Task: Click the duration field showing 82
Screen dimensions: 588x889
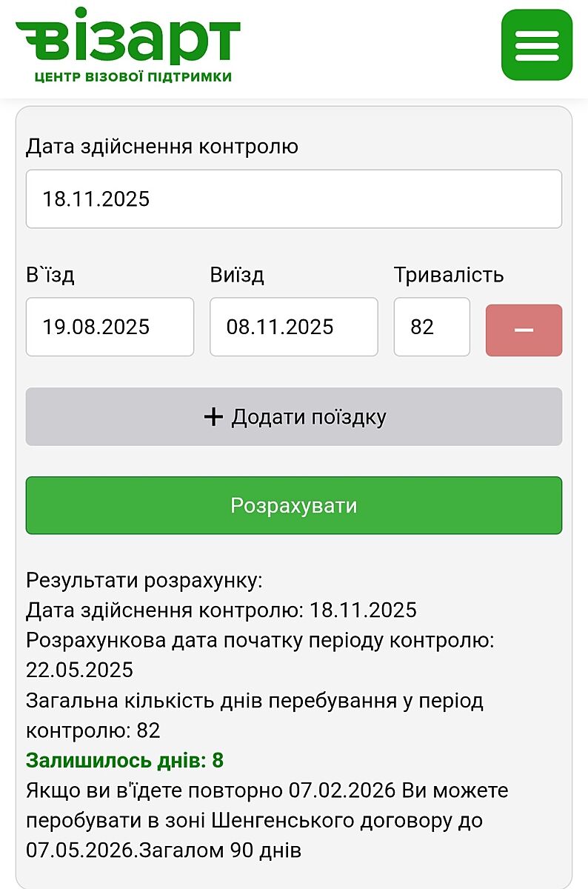Action: point(431,327)
